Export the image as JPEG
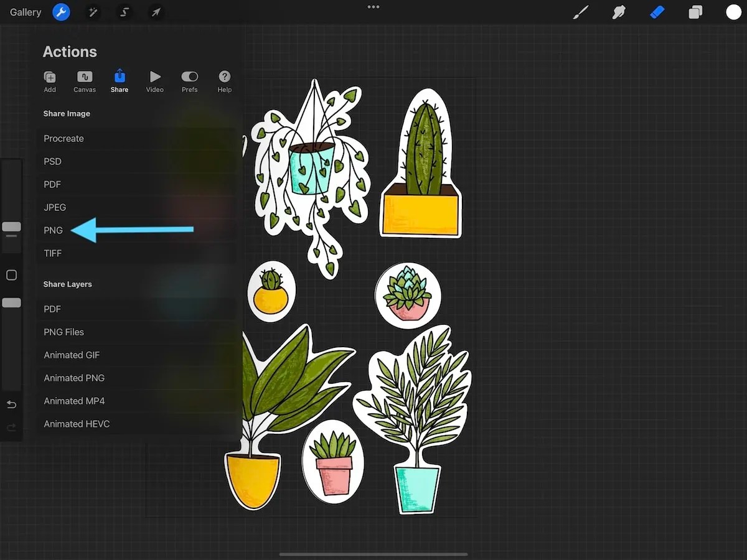The image size is (747, 560). (55, 207)
